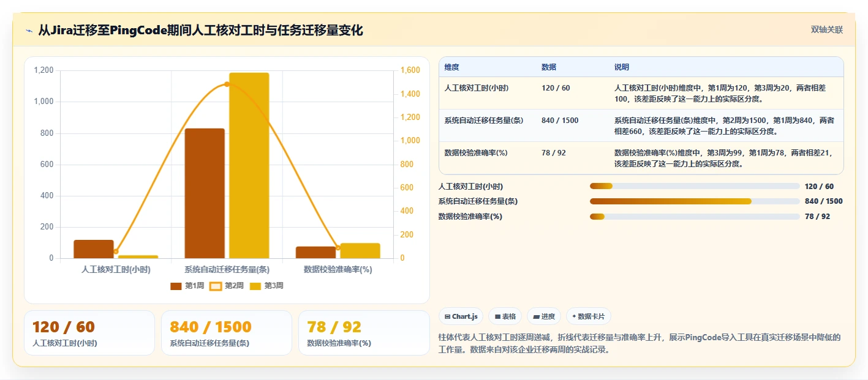The image size is (868, 380).
Task: Click the 人工核对工时(小时) progress row label
Action: click(x=470, y=186)
